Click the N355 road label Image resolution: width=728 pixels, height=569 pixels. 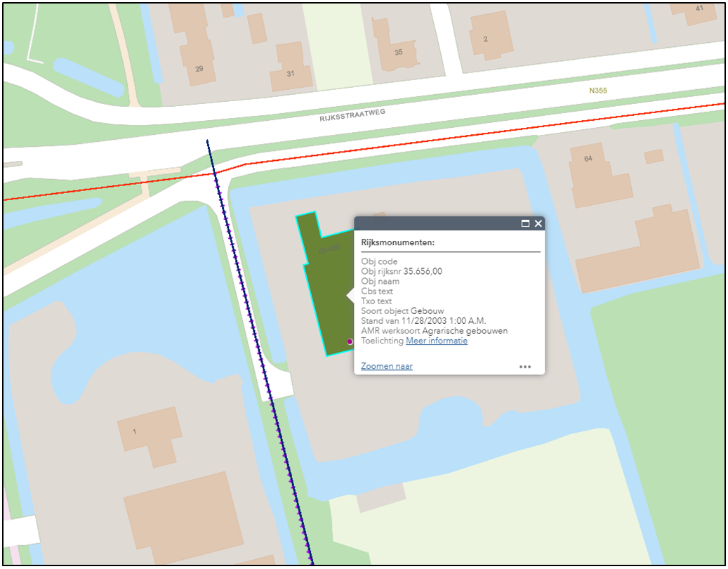pyautogui.click(x=598, y=91)
